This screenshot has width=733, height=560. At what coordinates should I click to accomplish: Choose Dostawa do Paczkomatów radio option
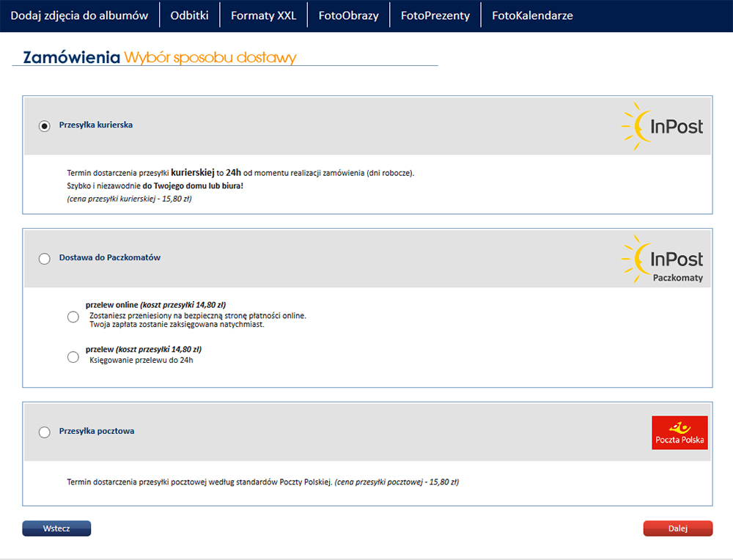(x=45, y=259)
